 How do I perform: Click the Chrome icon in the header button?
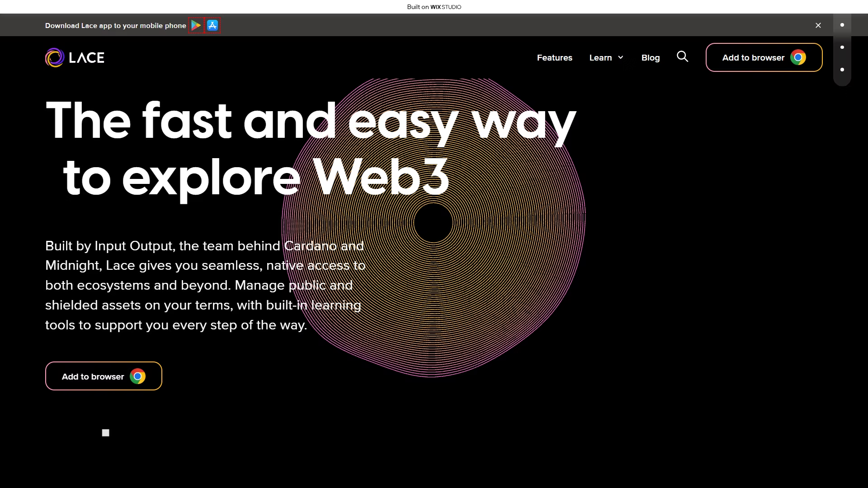[798, 57]
